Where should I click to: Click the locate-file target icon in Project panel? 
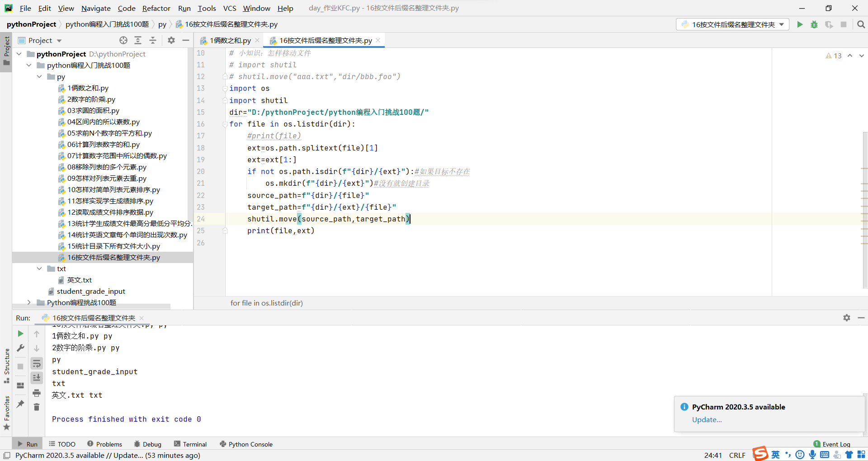point(123,40)
